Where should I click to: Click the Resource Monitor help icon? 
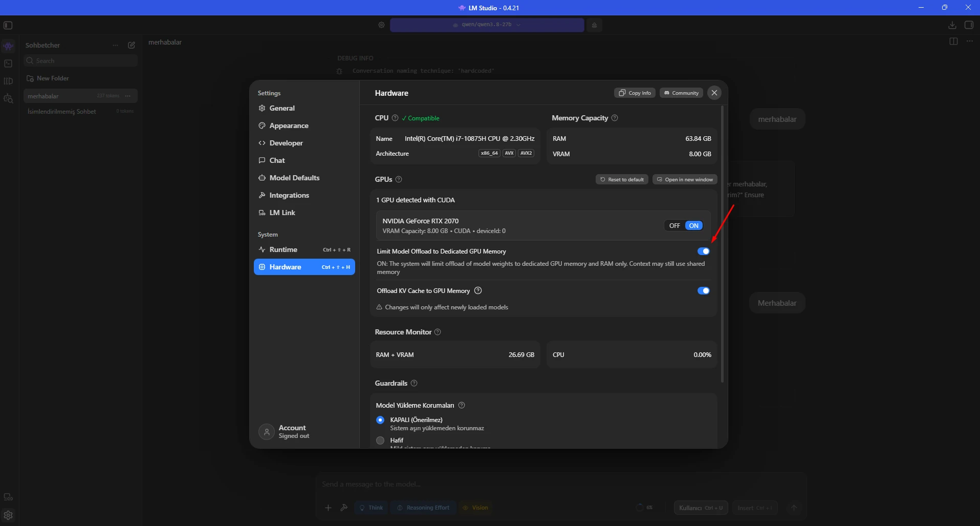[x=438, y=332]
